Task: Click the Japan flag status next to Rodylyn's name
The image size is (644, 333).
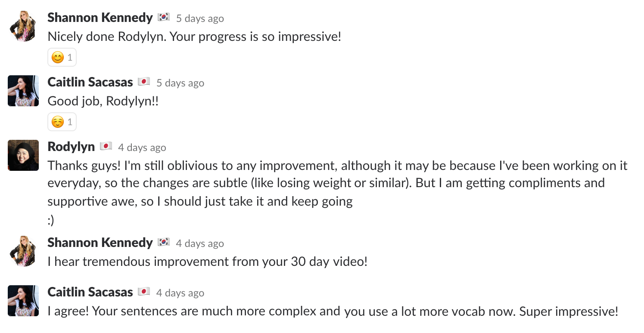Action: tap(106, 147)
